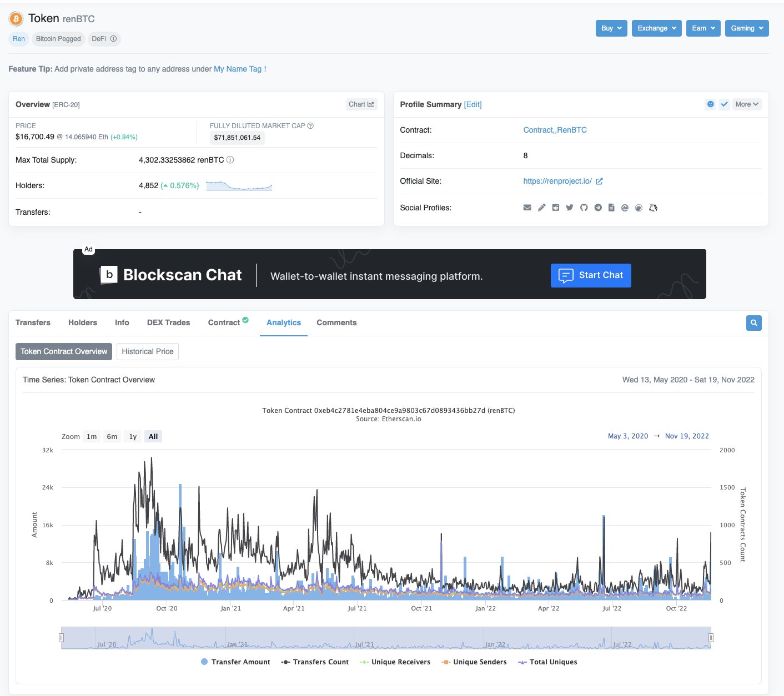The image size is (784, 696).
Task: Click the orange Bitcoin token logo
Action: 16,19
